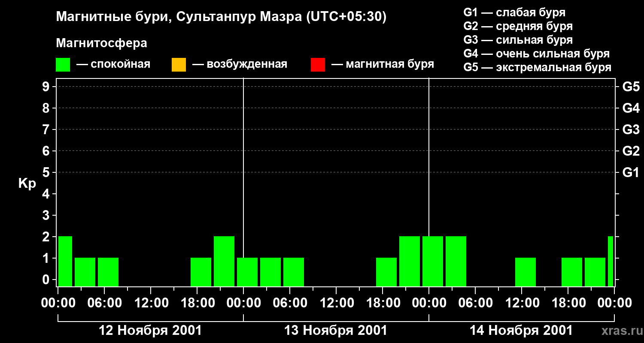Screen dimensions: 644x343
Task: Click the '06:00' time label for 12 Ноября
Action: [x=104, y=303]
